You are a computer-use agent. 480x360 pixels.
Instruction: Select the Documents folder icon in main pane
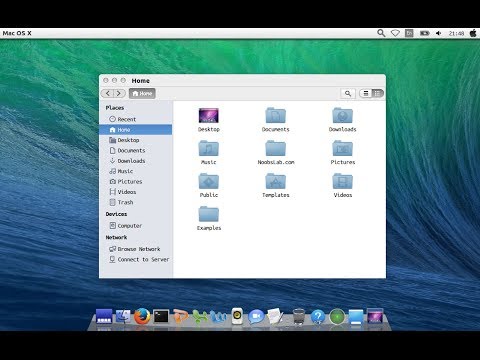click(276, 115)
